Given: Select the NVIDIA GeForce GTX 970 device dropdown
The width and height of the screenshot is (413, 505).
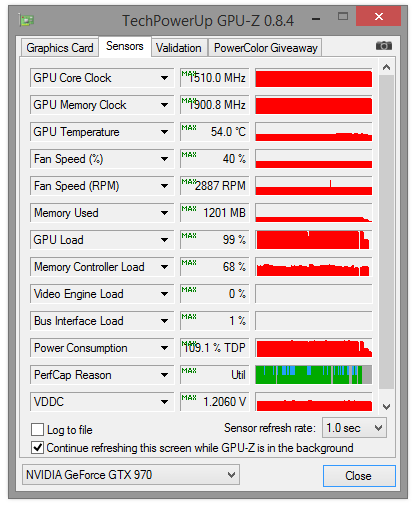Looking at the screenshot, I should pyautogui.click(x=131, y=475).
